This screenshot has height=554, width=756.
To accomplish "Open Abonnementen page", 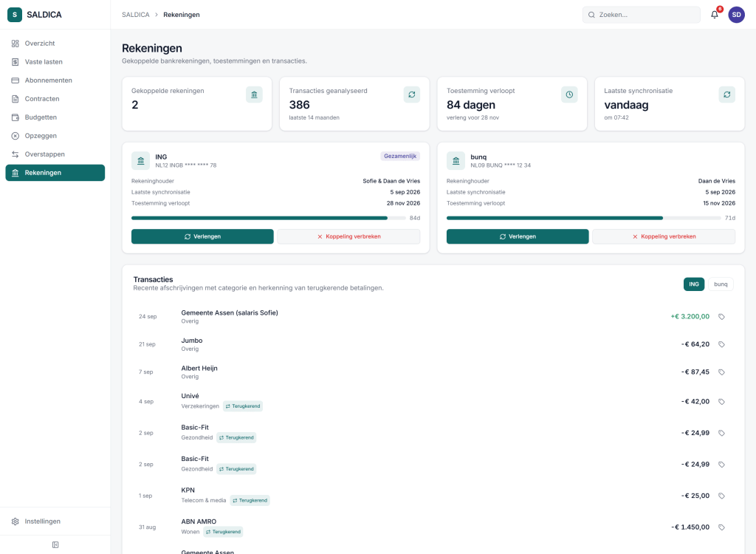I will [x=55, y=80].
